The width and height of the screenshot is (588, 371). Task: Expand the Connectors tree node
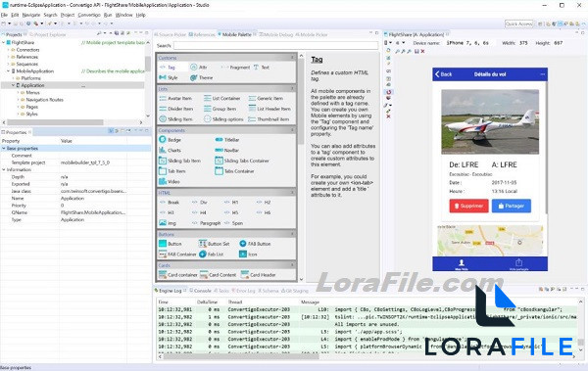pyautogui.click(x=8, y=50)
